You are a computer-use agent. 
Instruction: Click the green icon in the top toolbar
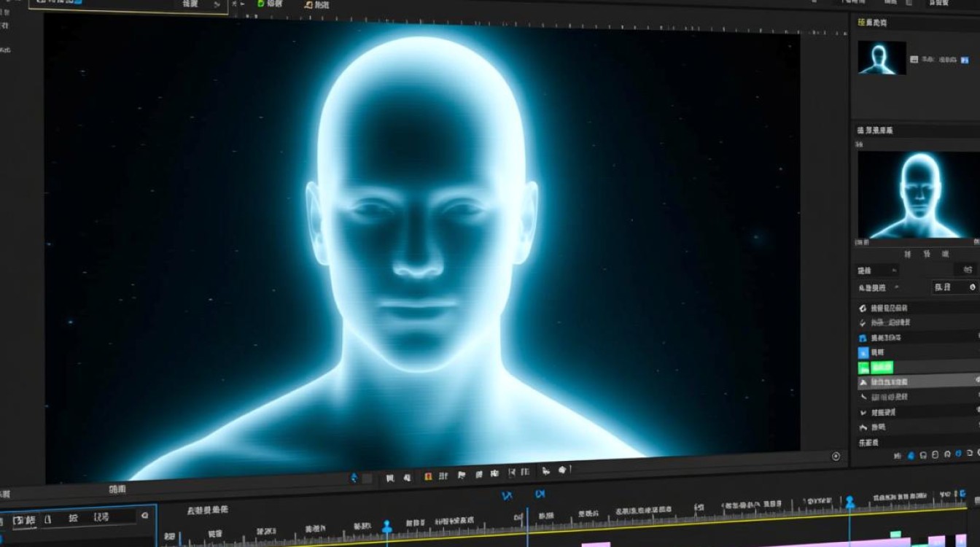(x=260, y=4)
